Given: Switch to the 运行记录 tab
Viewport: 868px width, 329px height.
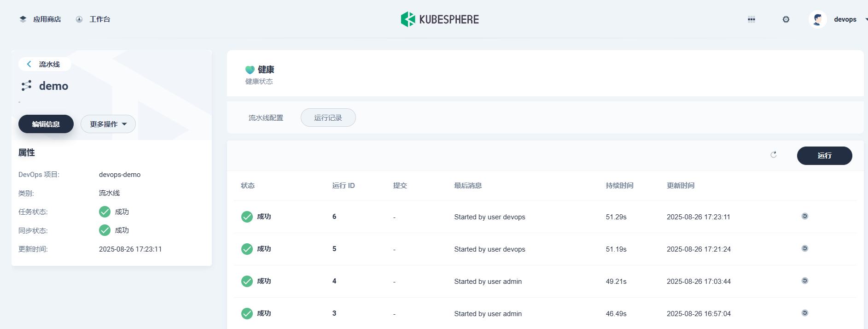Looking at the screenshot, I should pyautogui.click(x=328, y=117).
